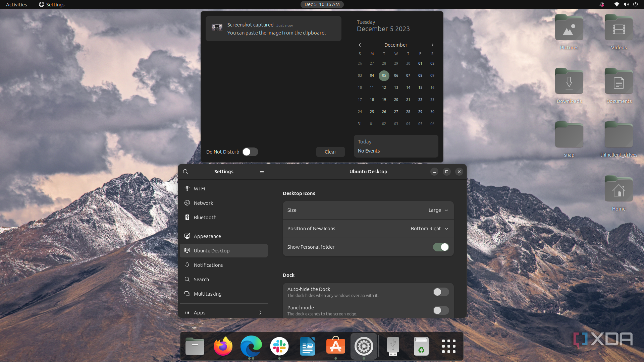Open the USB drive dock icon

click(393, 346)
